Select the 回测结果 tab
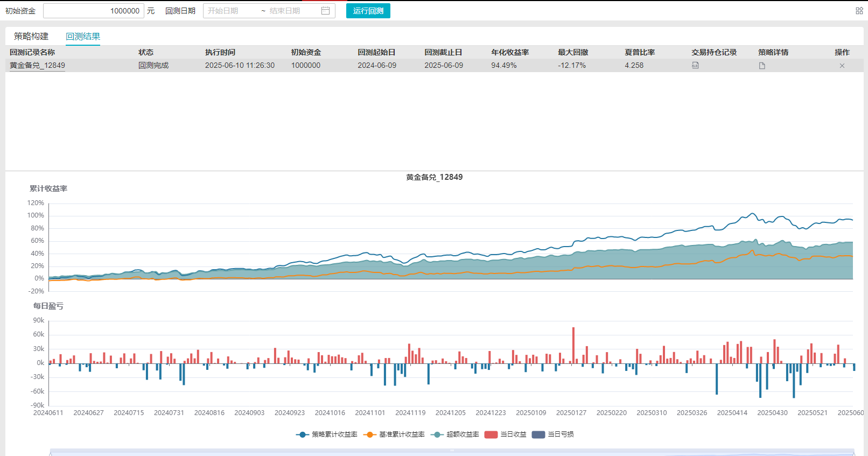 tap(83, 37)
